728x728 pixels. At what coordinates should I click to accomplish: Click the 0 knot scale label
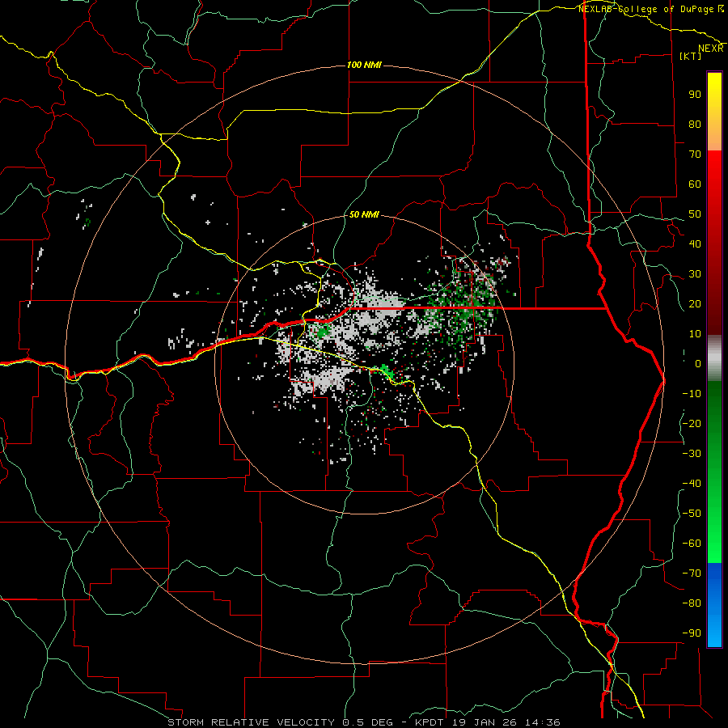pyautogui.click(x=698, y=363)
